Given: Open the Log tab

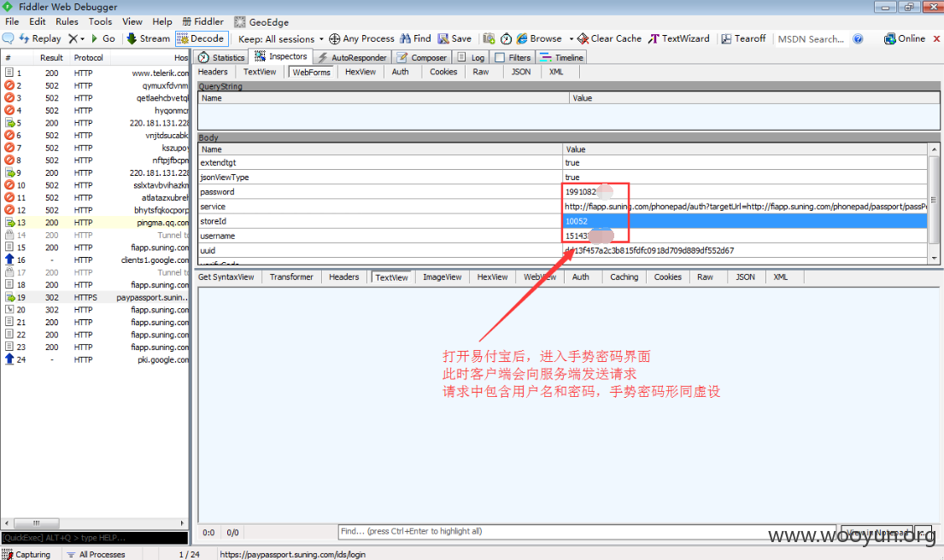Looking at the screenshot, I should point(471,57).
